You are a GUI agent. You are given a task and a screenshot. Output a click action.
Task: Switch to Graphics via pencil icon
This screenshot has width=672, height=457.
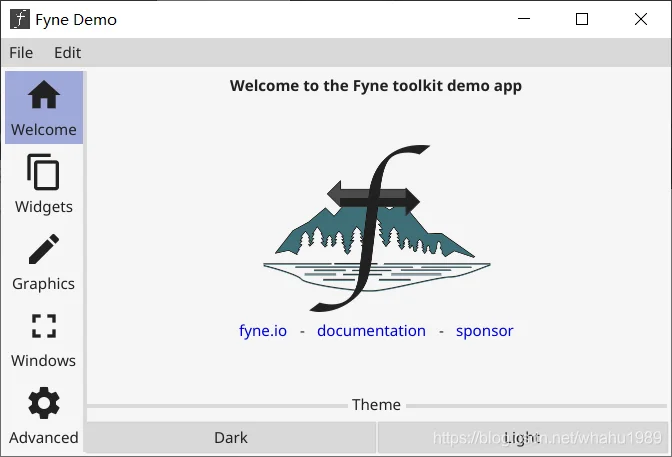tap(44, 249)
